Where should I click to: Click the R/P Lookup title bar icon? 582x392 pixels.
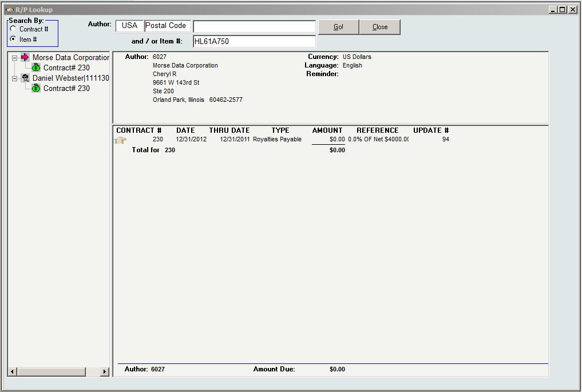click(9, 10)
